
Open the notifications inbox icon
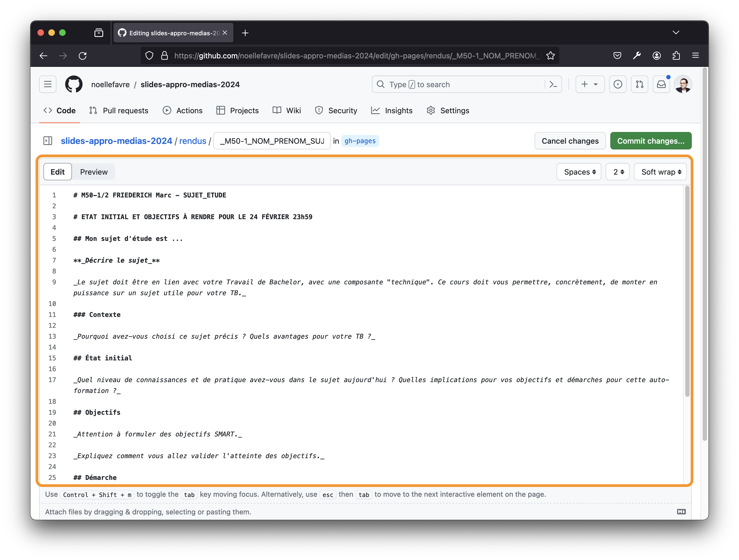click(661, 84)
